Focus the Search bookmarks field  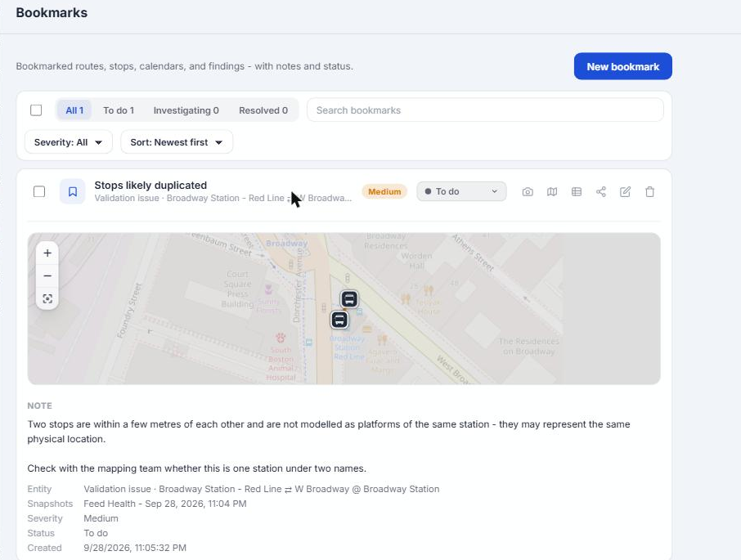pyautogui.click(x=485, y=110)
